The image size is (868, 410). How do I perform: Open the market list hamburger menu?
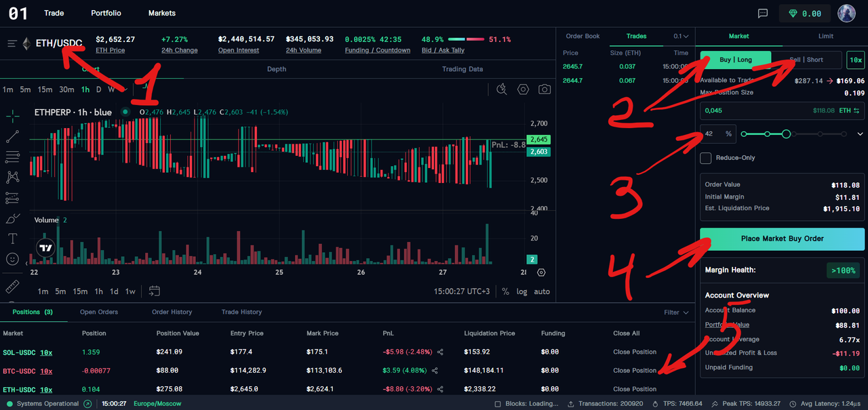coord(12,44)
